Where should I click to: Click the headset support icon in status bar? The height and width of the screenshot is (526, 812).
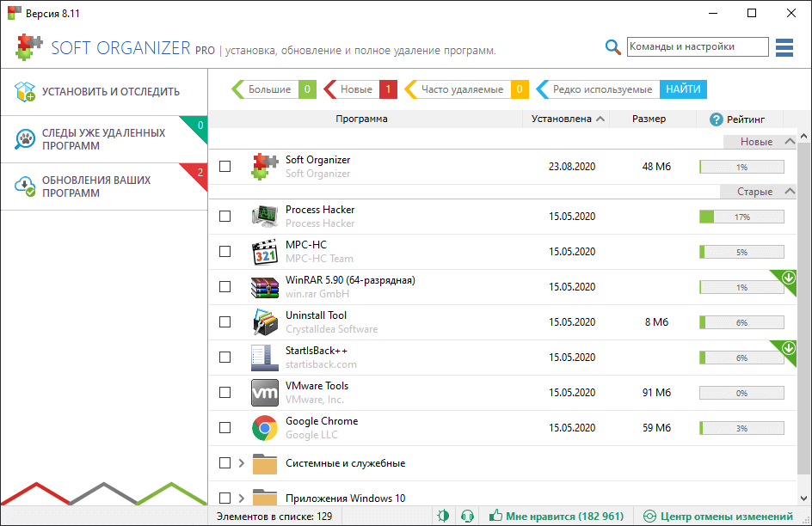point(468,517)
